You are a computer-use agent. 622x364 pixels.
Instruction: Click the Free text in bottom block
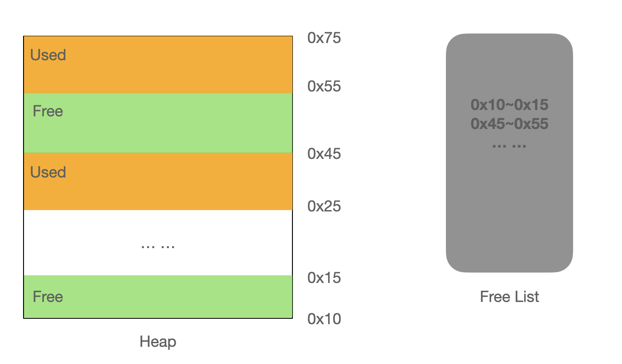coord(48,297)
